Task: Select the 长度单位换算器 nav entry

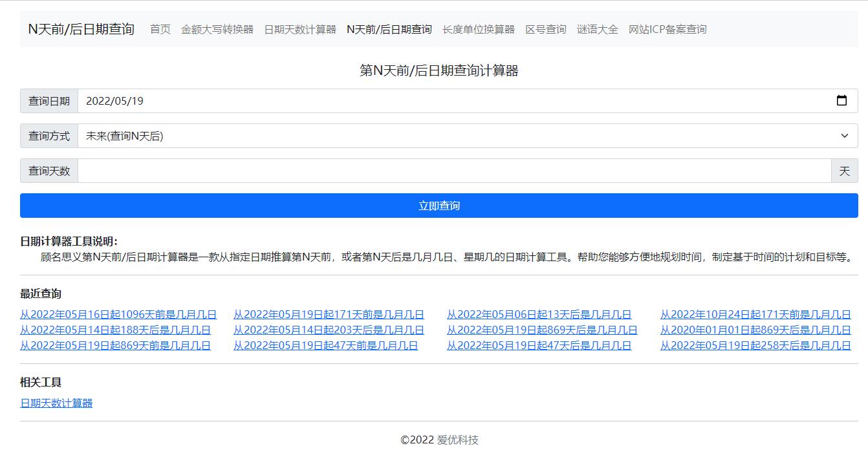Action: 479,29
